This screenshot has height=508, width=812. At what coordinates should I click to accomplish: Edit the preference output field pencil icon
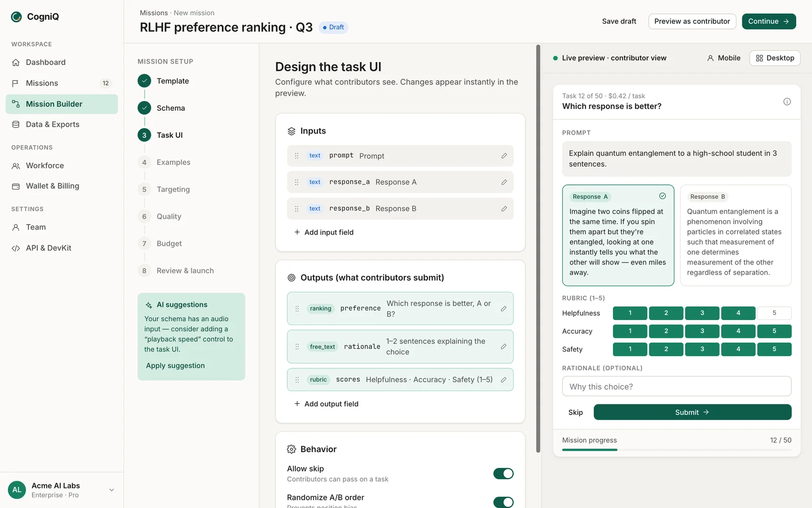(503, 308)
